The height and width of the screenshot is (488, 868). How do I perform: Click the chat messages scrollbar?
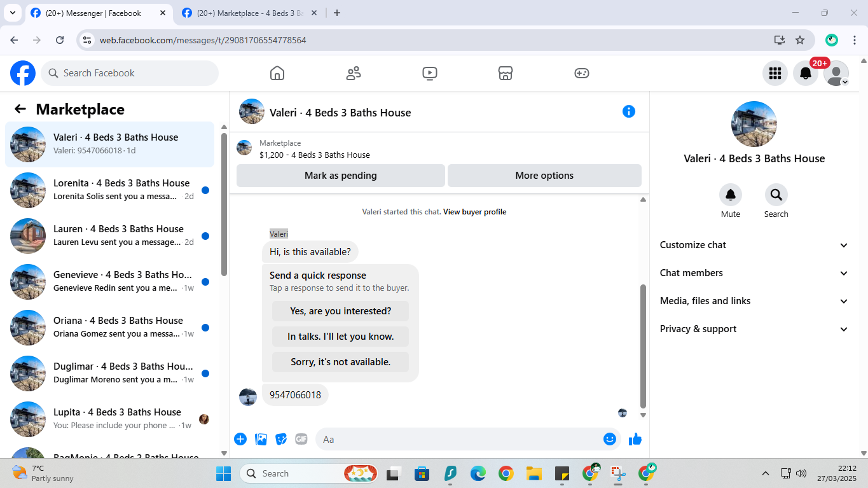(x=643, y=346)
